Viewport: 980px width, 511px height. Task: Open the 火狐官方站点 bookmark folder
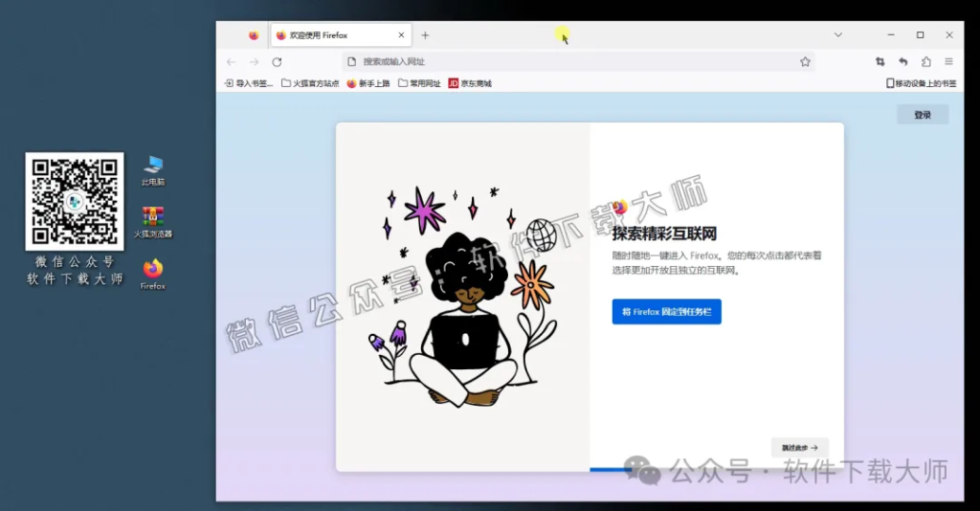[310, 83]
